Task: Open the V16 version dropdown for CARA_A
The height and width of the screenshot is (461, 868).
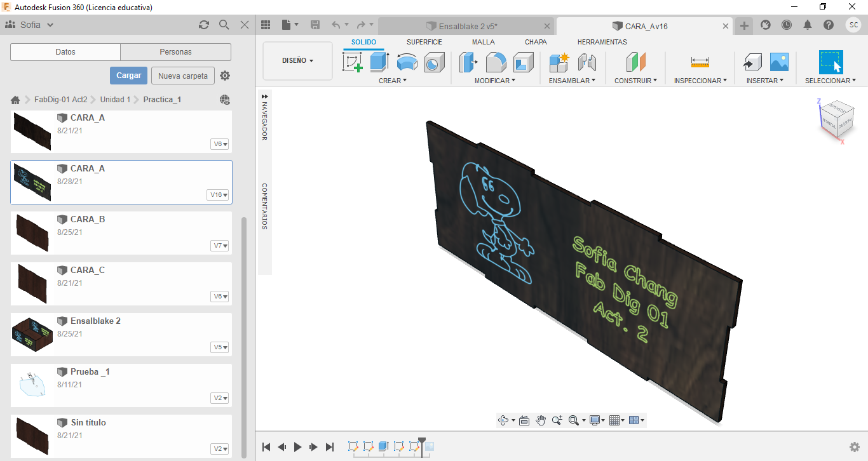Action: (x=218, y=195)
